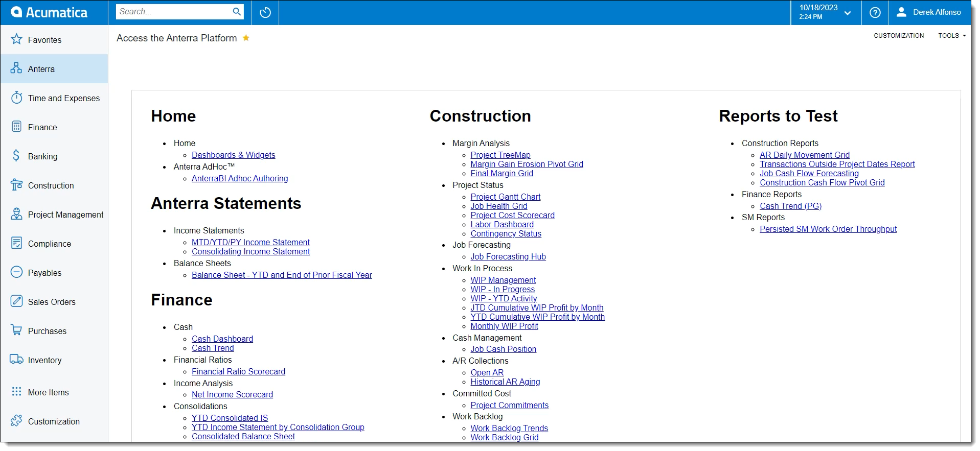Open Job Forecasting Hub link

tap(508, 256)
